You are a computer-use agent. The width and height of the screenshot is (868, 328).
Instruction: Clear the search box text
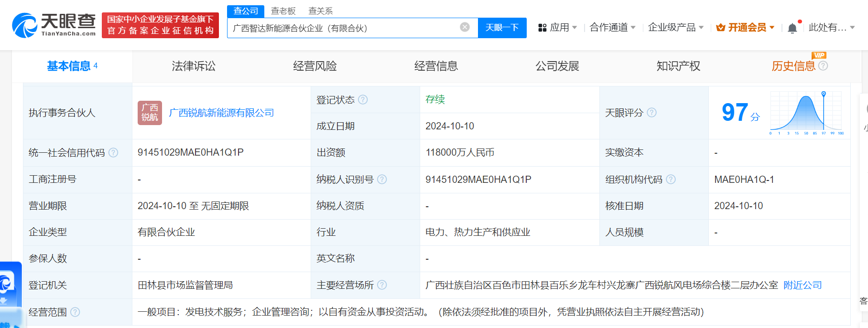[465, 27]
